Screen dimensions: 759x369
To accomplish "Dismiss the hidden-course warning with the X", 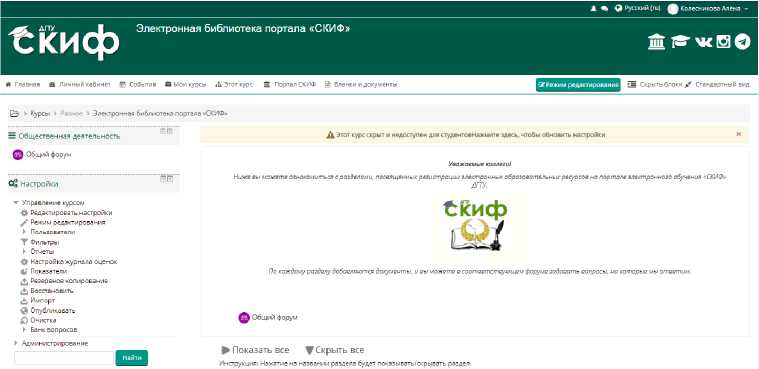I will pyautogui.click(x=738, y=134).
